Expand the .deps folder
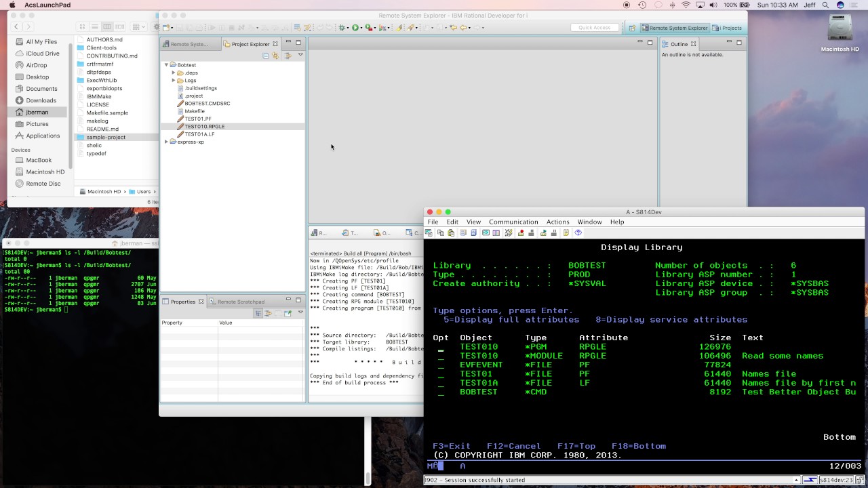This screenshot has width=868, height=488. tap(174, 73)
